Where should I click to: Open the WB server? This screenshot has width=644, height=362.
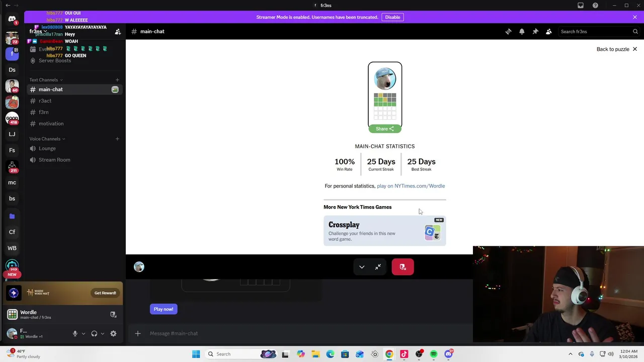point(12,248)
